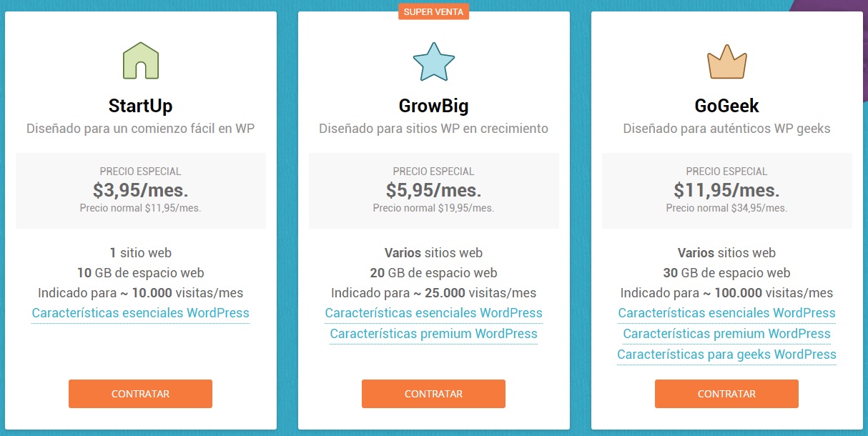Select the GrowBig plan title
The height and width of the screenshot is (436, 868).
(x=433, y=106)
